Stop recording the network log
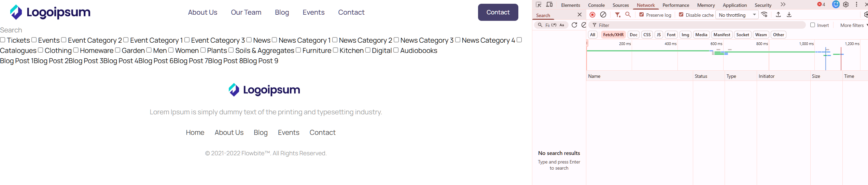Screen dimensions: 868x185 592,15
